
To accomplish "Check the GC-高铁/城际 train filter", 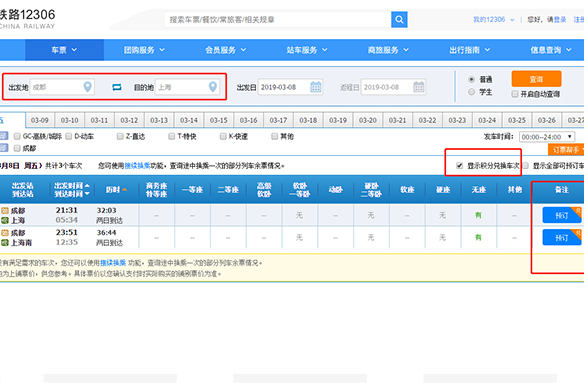I will [x=17, y=136].
